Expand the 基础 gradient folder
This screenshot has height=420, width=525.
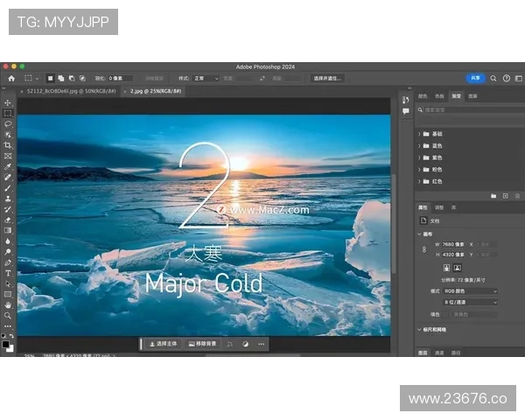420,134
